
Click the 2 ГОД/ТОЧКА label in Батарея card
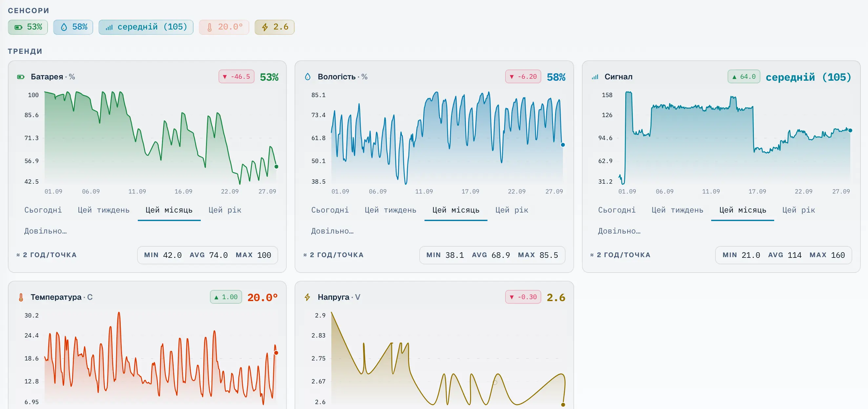tap(47, 255)
